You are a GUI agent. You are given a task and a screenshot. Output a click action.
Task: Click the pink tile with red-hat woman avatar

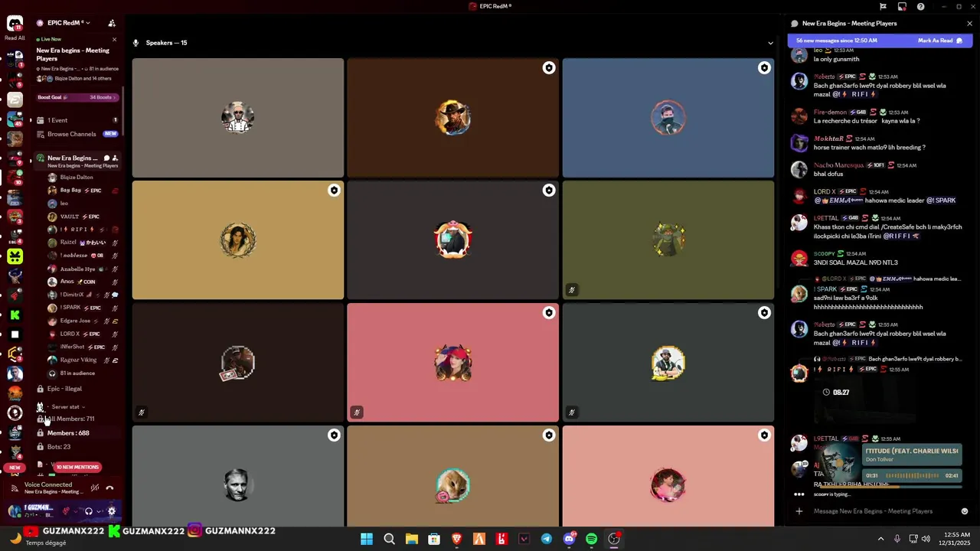453,363
